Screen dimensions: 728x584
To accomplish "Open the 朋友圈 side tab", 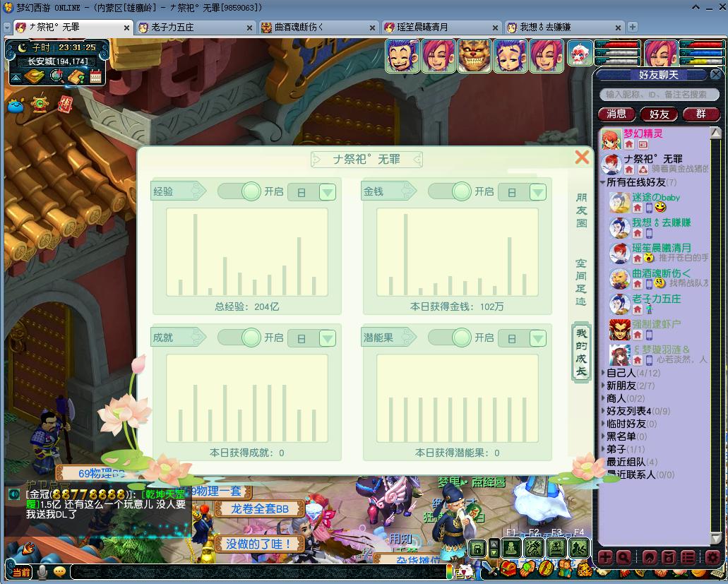I will (581, 210).
